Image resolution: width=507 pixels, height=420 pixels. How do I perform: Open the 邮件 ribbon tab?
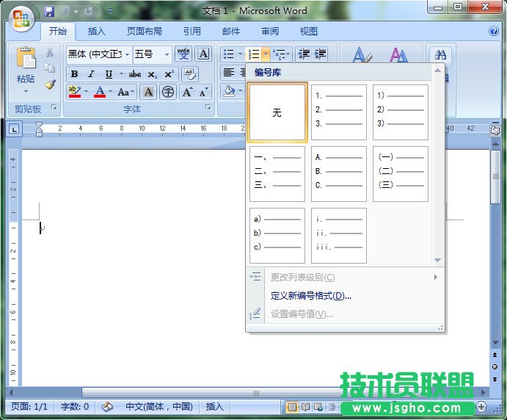[231, 32]
